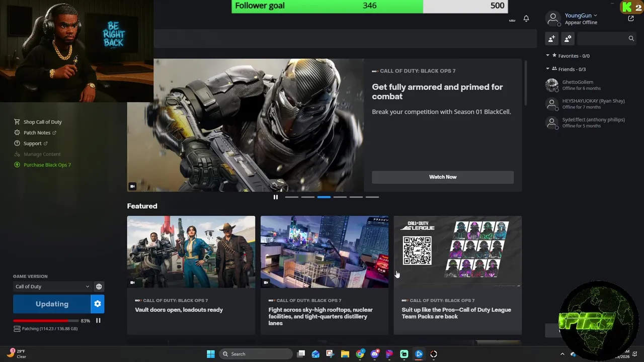Open game settings gear next to Updating
Image resolution: width=644 pixels, height=362 pixels.
coord(98,304)
